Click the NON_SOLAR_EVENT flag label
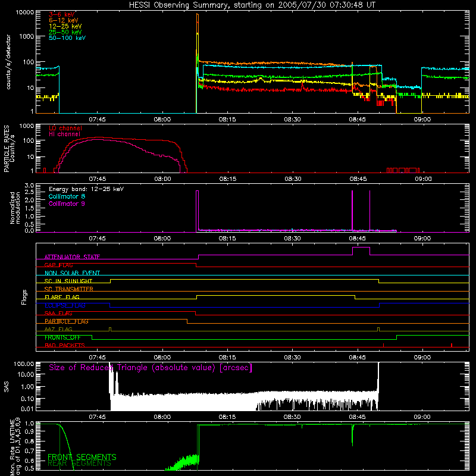The height and width of the screenshot is (476, 476). (x=72, y=273)
